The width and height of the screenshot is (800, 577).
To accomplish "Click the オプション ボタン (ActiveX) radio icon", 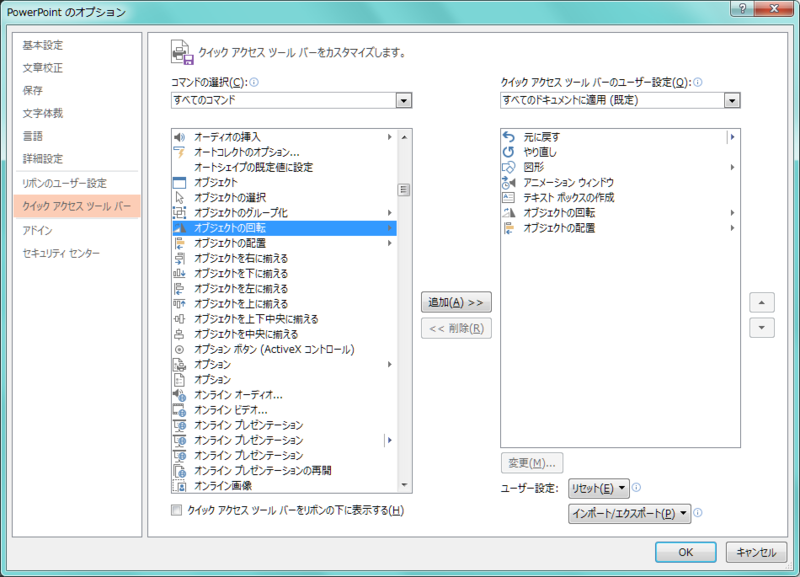I will click(x=179, y=349).
